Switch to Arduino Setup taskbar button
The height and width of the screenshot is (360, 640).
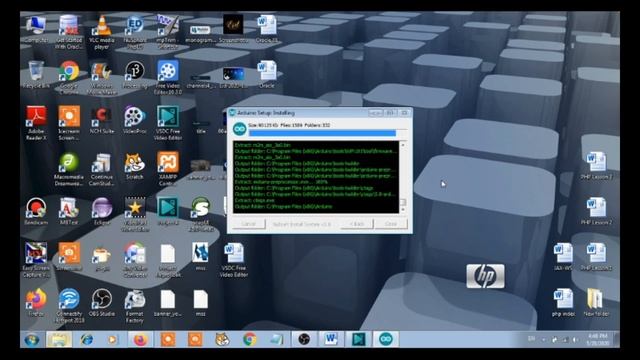click(386, 340)
